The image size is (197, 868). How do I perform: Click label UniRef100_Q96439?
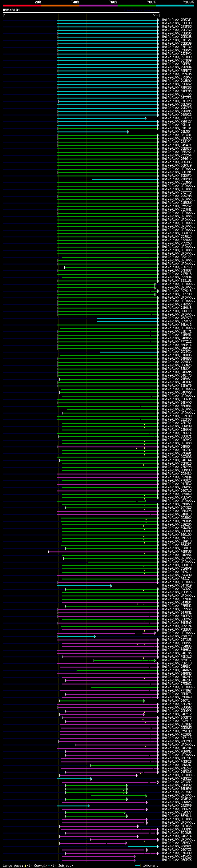(x=177, y=575)
